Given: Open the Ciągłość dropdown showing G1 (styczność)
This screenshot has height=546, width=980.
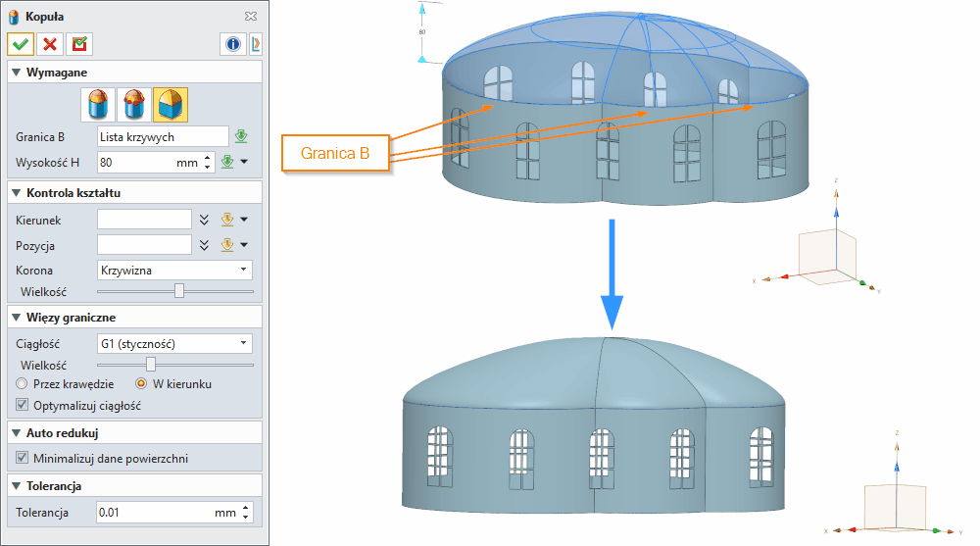Looking at the screenshot, I should pyautogui.click(x=174, y=343).
